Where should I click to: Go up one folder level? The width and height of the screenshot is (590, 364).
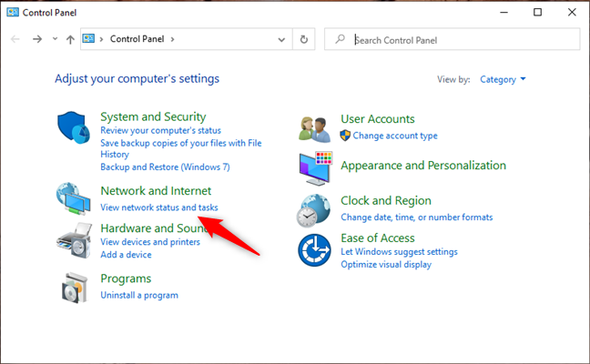(x=70, y=39)
